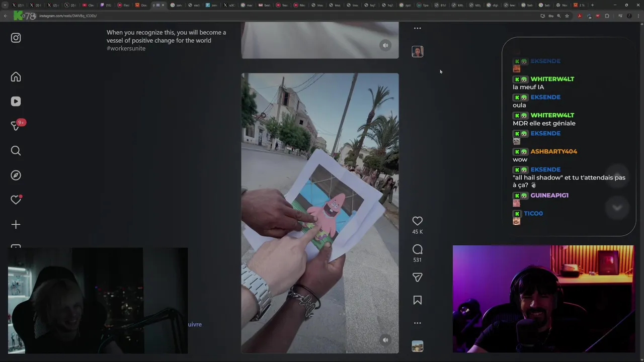The width and height of the screenshot is (644, 362).
Task: Click chat message 'MDR elle est géniale'
Action: tap(544, 123)
